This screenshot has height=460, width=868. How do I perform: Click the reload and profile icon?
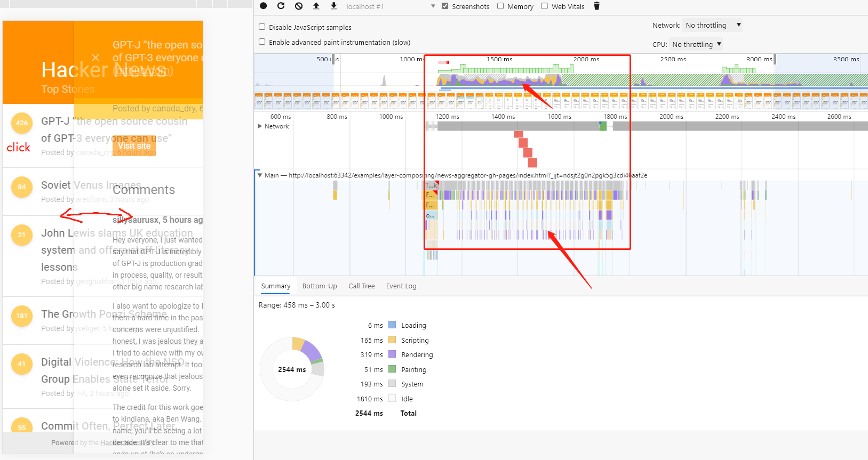[281, 6]
